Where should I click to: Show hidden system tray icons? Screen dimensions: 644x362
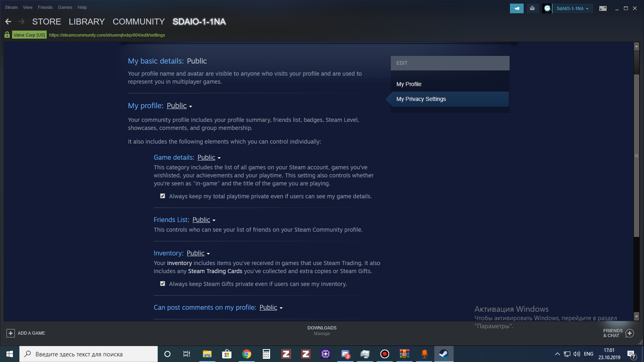pyautogui.click(x=557, y=354)
